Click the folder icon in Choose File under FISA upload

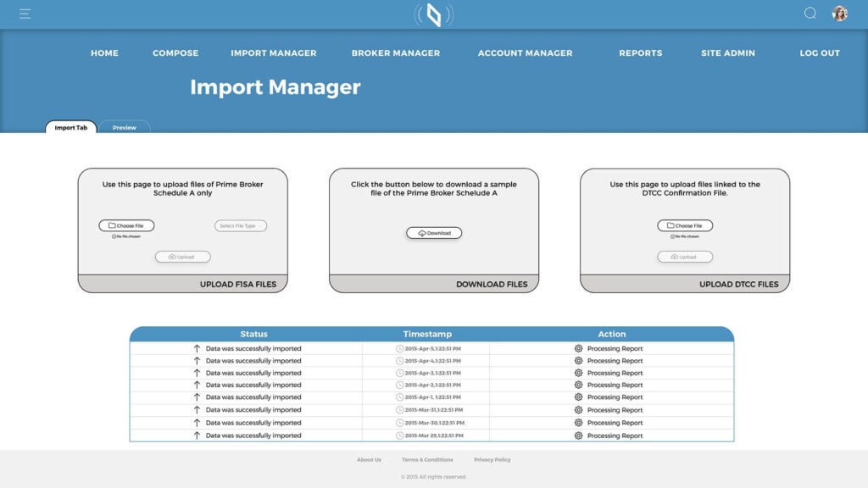112,225
